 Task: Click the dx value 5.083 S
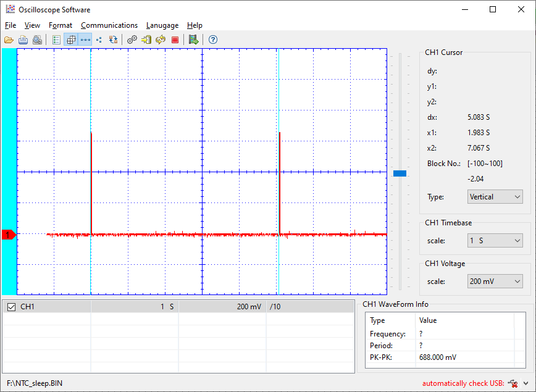tap(479, 117)
